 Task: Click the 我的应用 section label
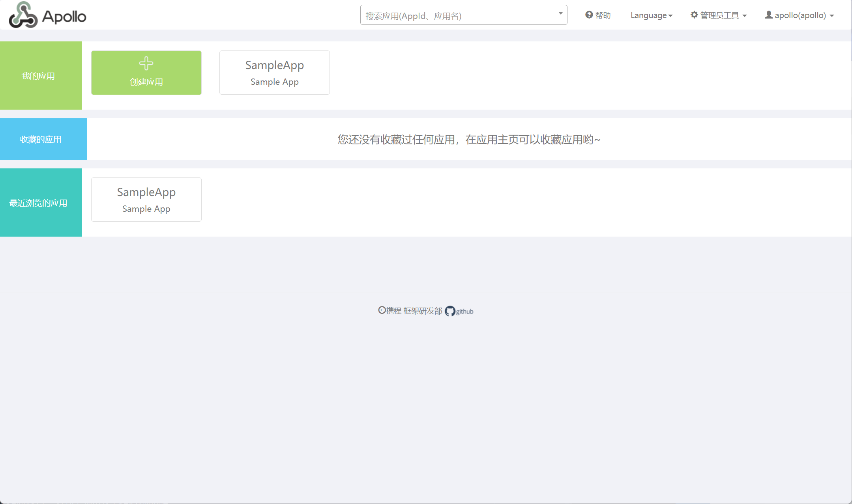click(x=38, y=76)
